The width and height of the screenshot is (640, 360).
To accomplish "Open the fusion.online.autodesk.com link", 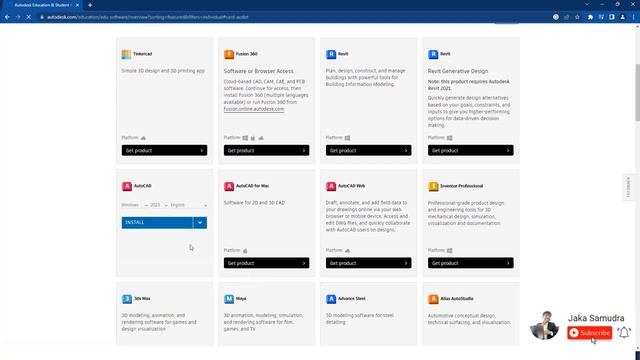I will pos(254,109).
